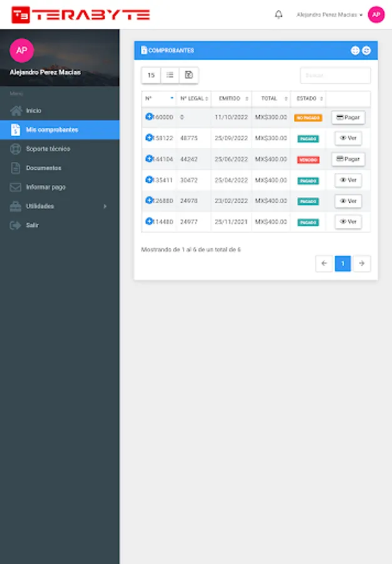
Task: Click the document icon beside Documentos
Action: click(16, 167)
